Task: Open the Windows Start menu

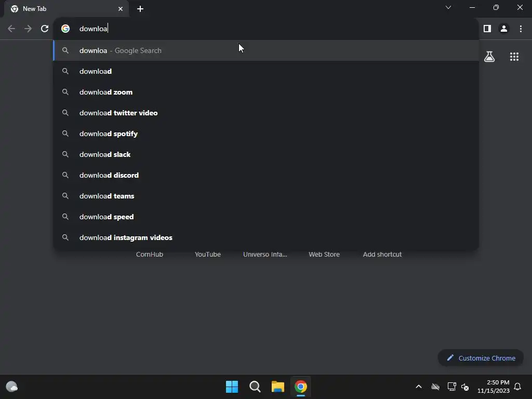Action: pyautogui.click(x=232, y=387)
